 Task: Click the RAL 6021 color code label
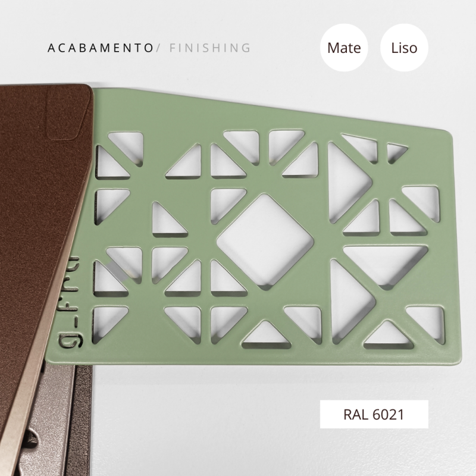point(374,414)
